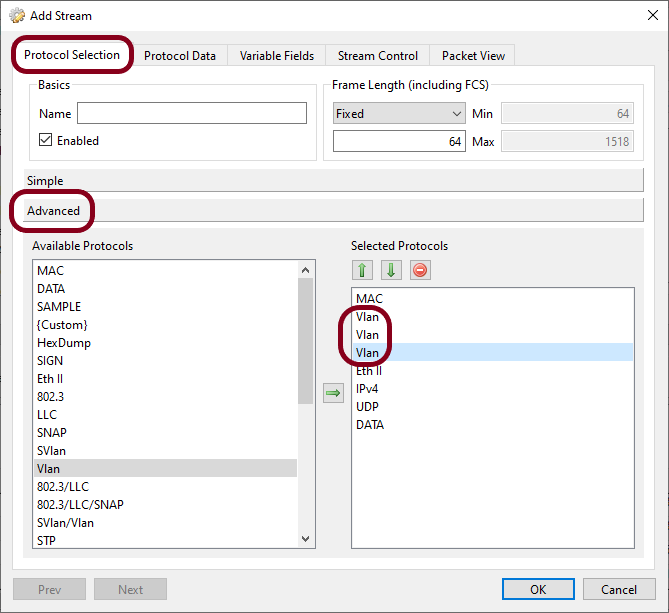Screen dimensions: 669x613
Task: Select SVlan in Available Protocols
Action: pyautogui.click(x=166, y=451)
